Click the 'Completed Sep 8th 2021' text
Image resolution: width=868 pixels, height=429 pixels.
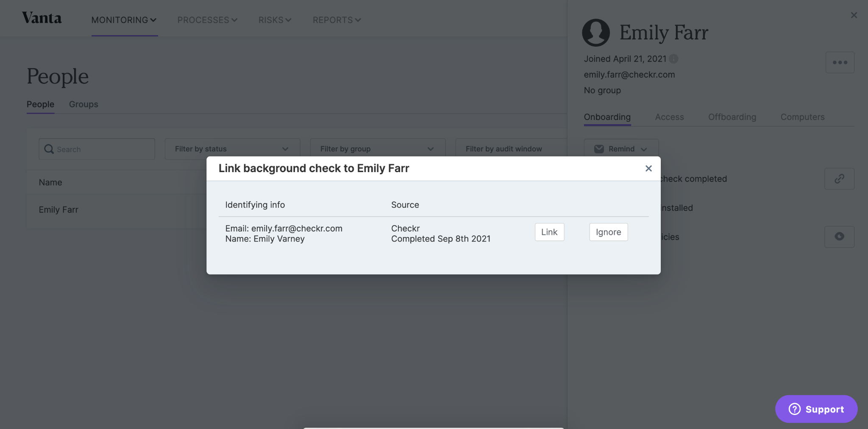pos(441,239)
